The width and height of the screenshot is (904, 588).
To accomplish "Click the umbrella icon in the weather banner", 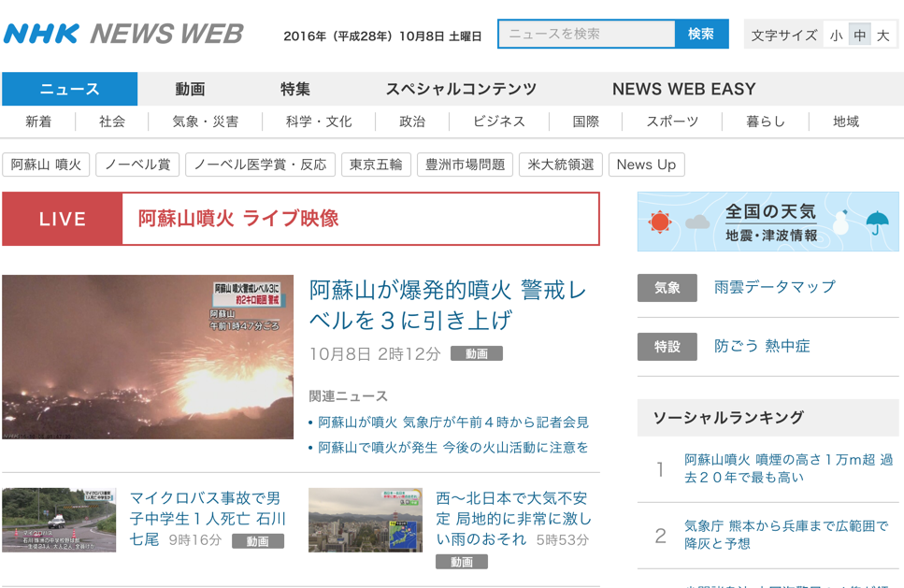I will click(876, 222).
